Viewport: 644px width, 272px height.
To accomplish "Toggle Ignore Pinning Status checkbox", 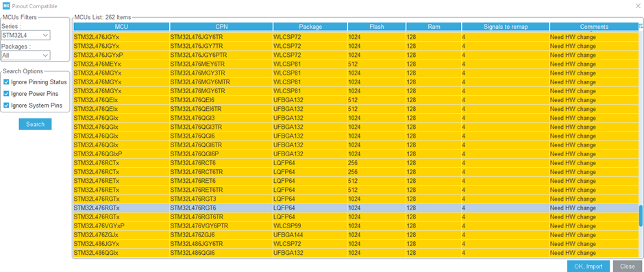I will pyautogui.click(x=6, y=82).
